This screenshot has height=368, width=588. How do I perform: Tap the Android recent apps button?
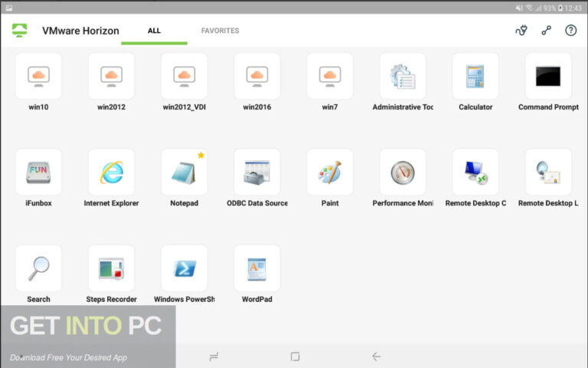(214, 356)
